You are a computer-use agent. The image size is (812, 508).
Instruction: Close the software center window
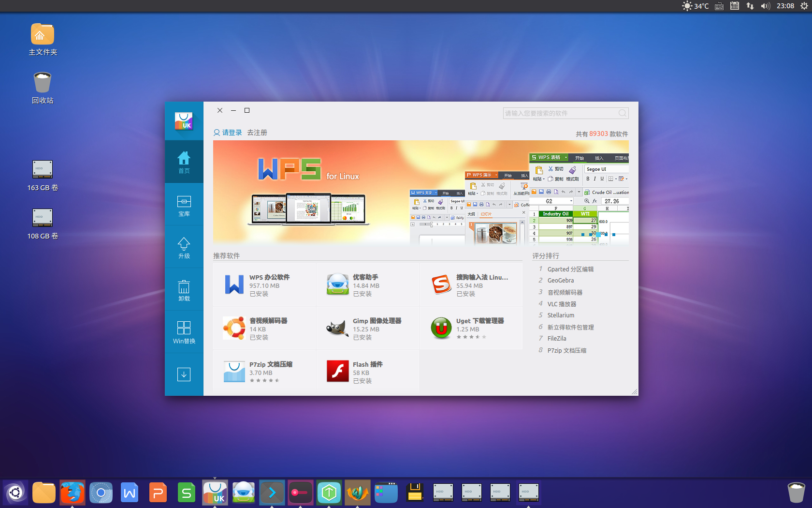pos(220,110)
